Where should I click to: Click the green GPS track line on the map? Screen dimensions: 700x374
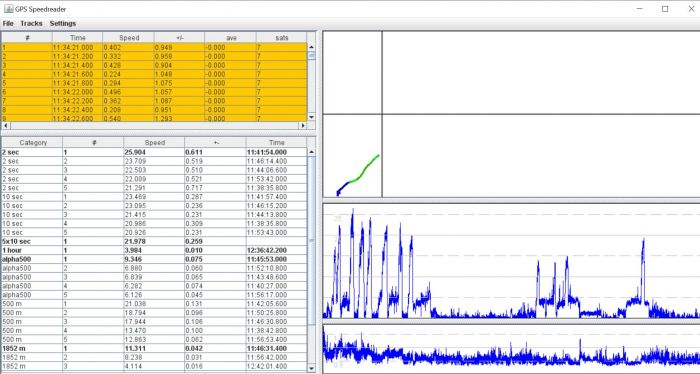click(x=364, y=171)
